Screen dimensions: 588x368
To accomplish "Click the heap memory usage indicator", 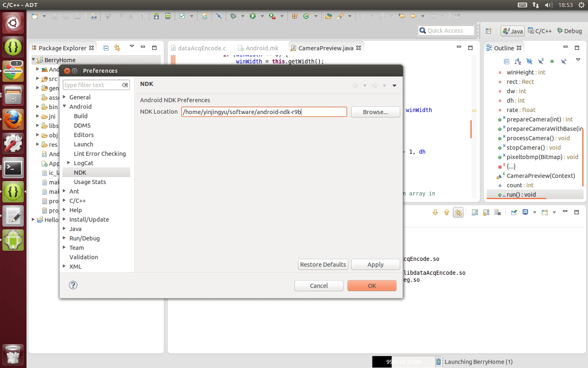I will pyautogui.click(x=403, y=361).
